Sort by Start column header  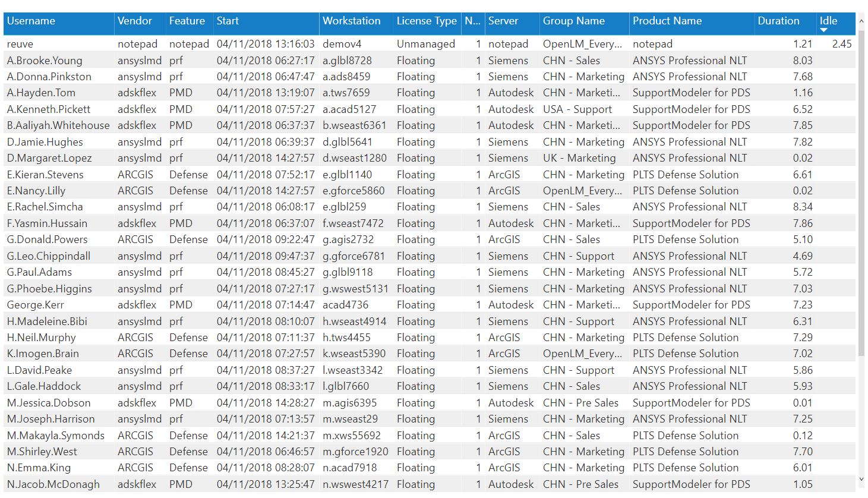pos(228,21)
